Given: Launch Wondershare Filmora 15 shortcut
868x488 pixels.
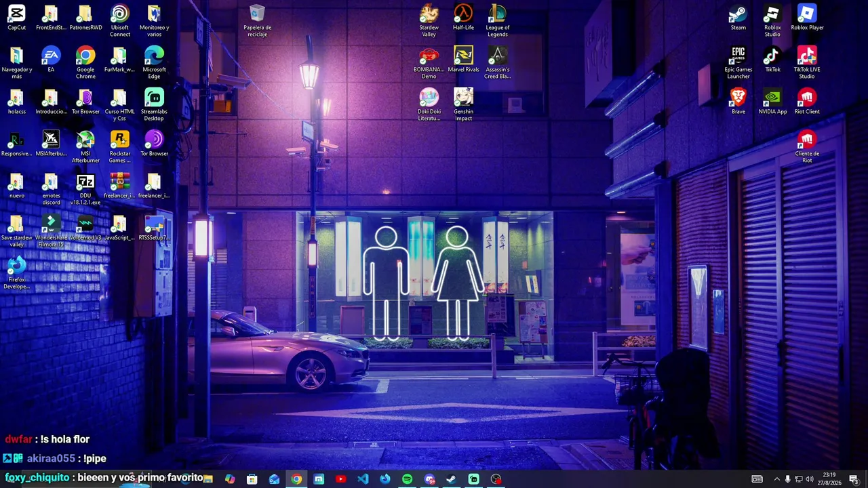Looking at the screenshot, I should click(51, 231).
